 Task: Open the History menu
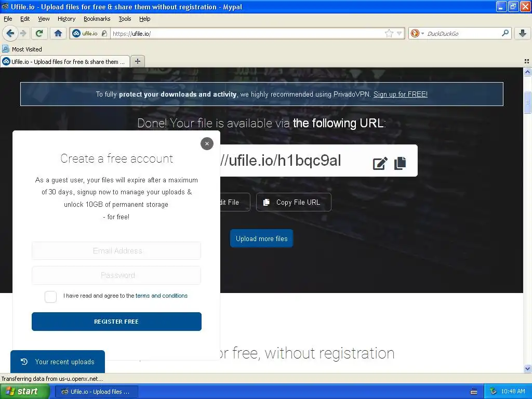pyautogui.click(x=66, y=19)
